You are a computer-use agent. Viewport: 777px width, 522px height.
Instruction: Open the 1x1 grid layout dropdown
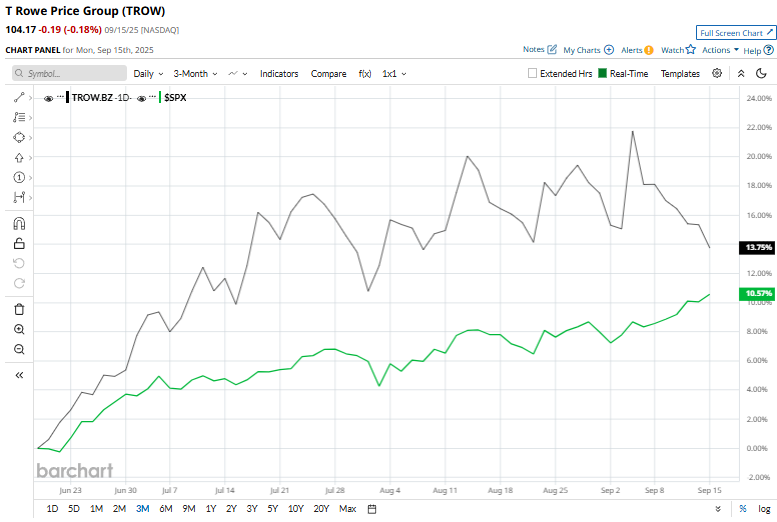(x=394, y=73)
